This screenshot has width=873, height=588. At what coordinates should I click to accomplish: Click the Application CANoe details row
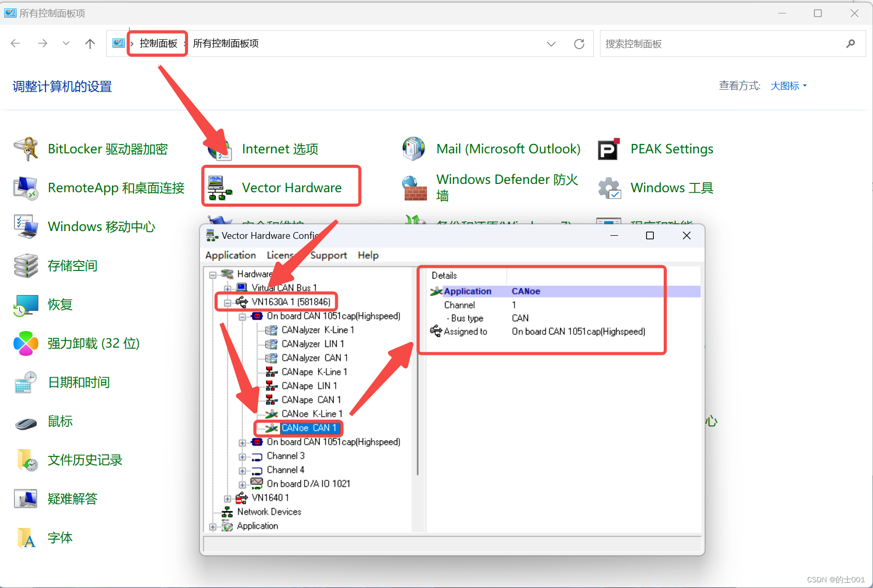pyautogui.click(x=565, y=291)
